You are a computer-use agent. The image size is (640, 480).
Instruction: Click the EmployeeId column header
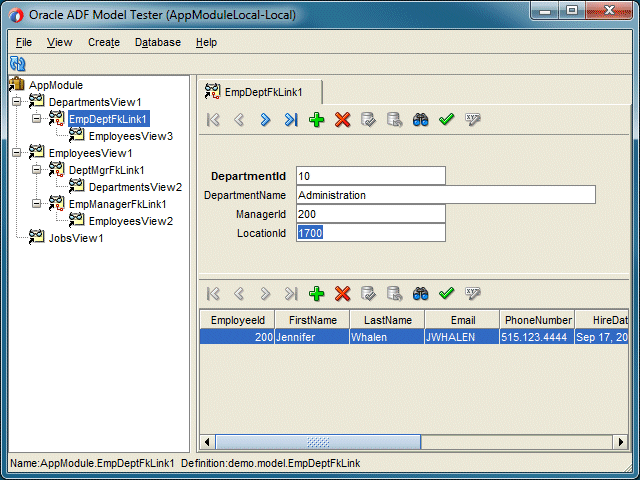click(238, 320)
